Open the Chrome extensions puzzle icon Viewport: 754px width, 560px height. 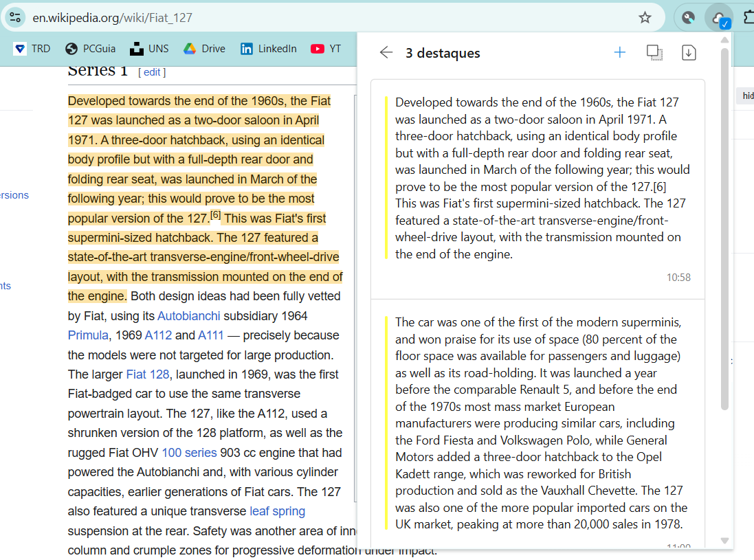pyautogui.click(x=748, y=18)
